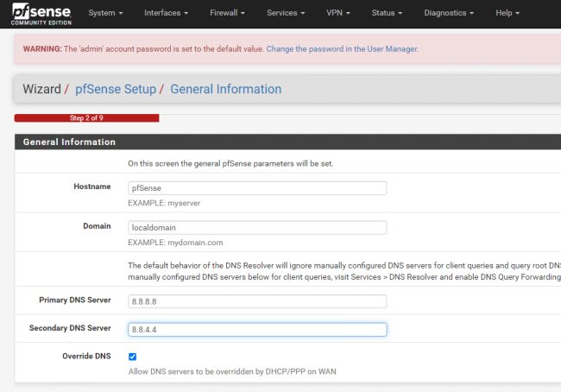
Task: Open the Firewall menu
Action: point(227,13)
